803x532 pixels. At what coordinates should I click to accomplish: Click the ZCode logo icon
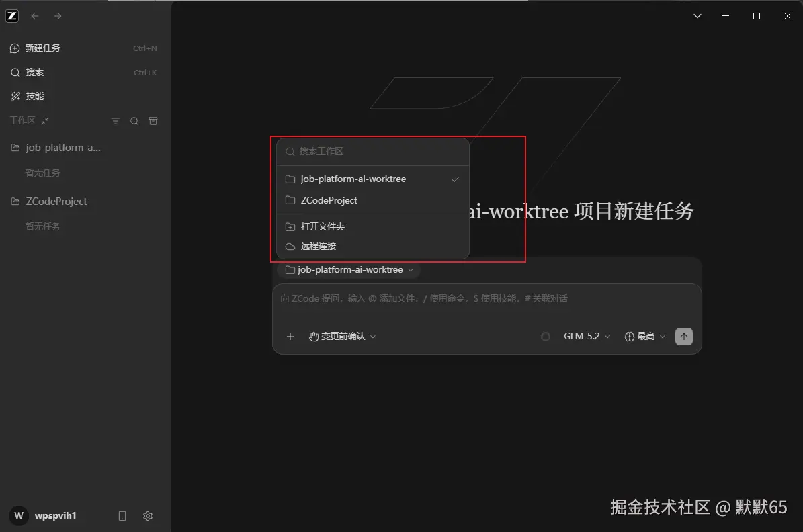[12, 16]
